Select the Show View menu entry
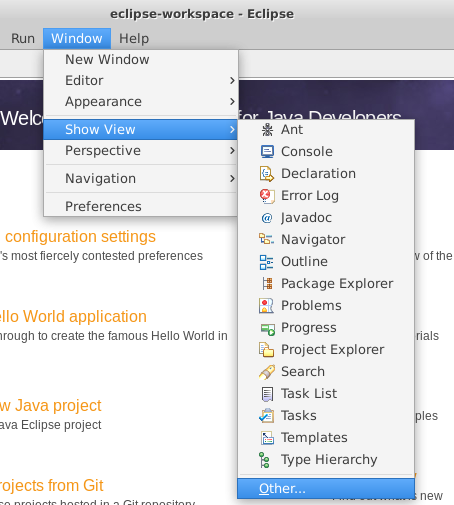The height and width of the screenshot is (505, 454). (141, 129)
